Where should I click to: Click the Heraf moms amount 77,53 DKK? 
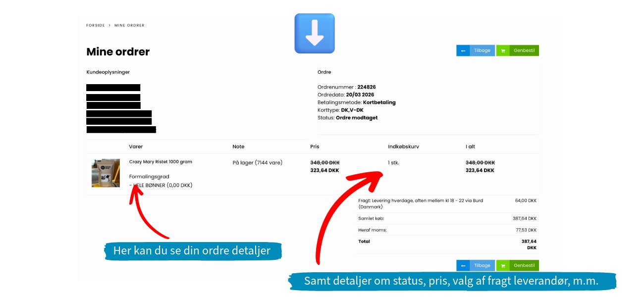(525, 230)
